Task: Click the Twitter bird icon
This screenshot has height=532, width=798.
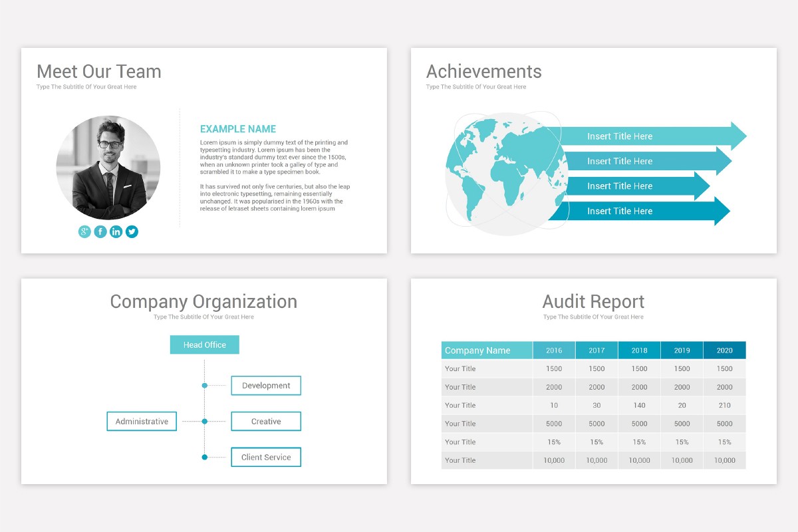Action: (x=132, y=231)
